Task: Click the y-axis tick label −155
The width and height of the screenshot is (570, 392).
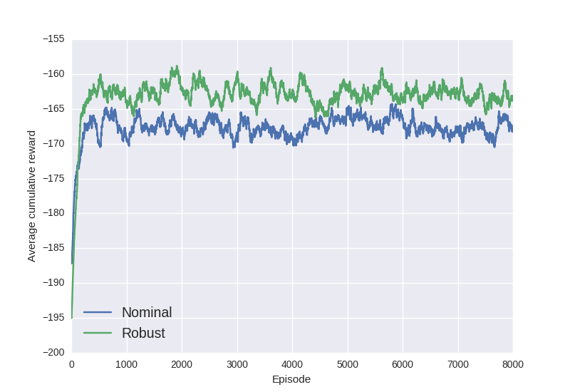Action: (54, 39)
